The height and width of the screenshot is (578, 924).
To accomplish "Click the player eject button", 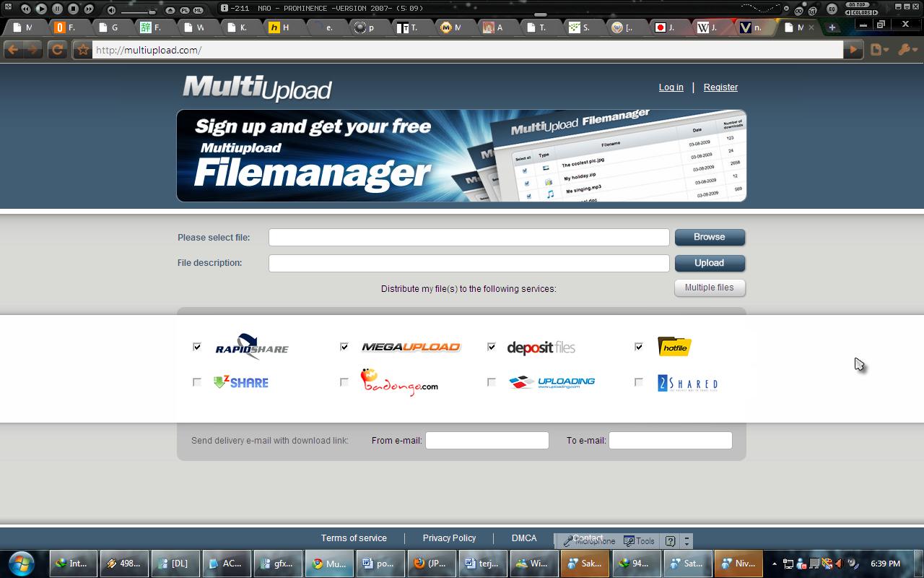I will (170, 10).
